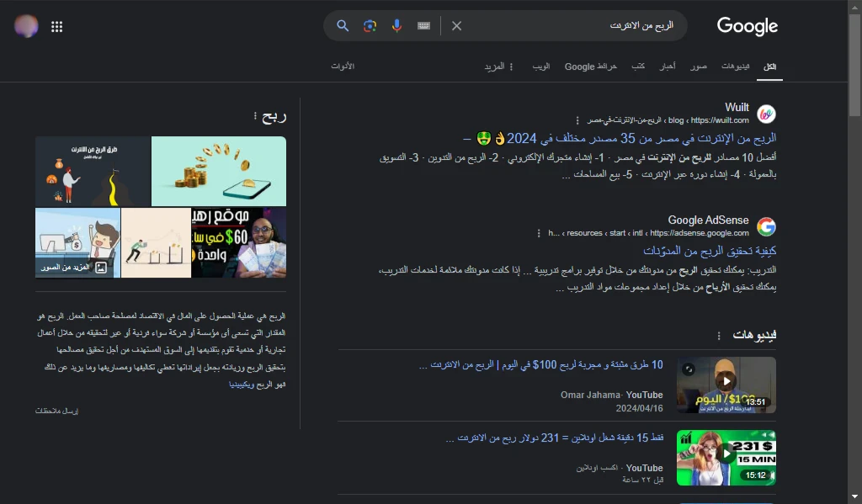Open the on-screen keyboard icon
Screen dimensions: 862x504
tap(423, 26)
